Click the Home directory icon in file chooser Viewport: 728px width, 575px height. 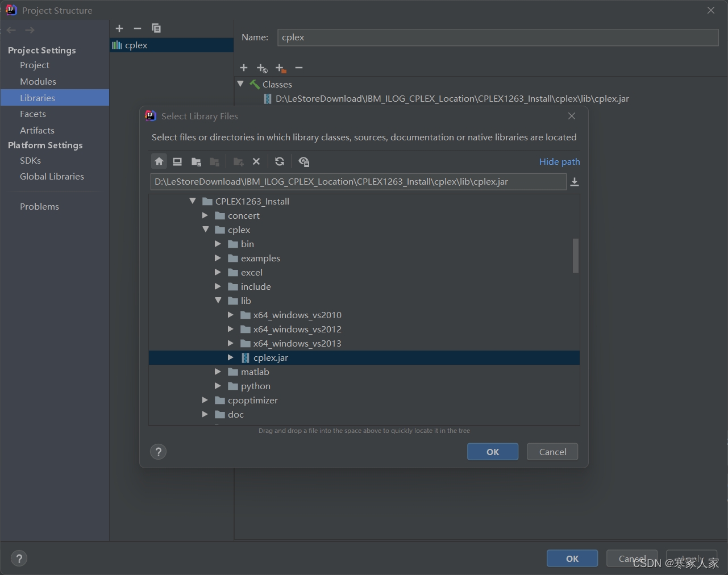(x=159, y=161)
